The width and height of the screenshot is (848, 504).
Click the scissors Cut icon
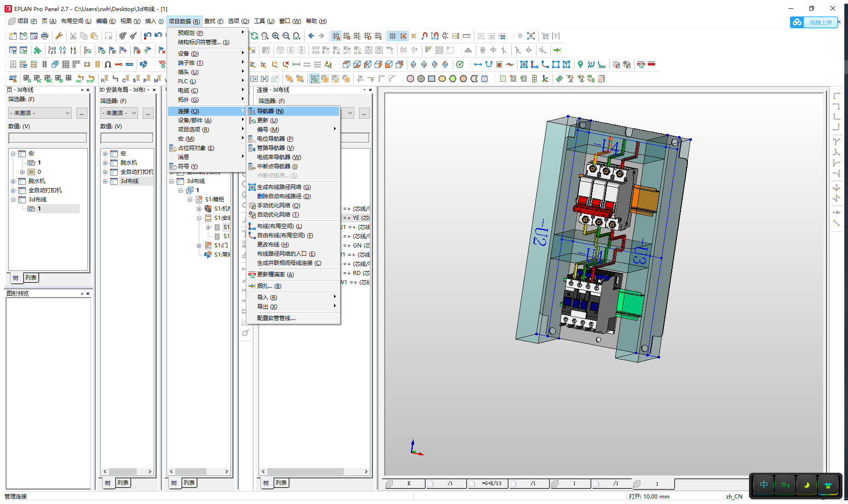pyautogui.click(x=73, y=36)
